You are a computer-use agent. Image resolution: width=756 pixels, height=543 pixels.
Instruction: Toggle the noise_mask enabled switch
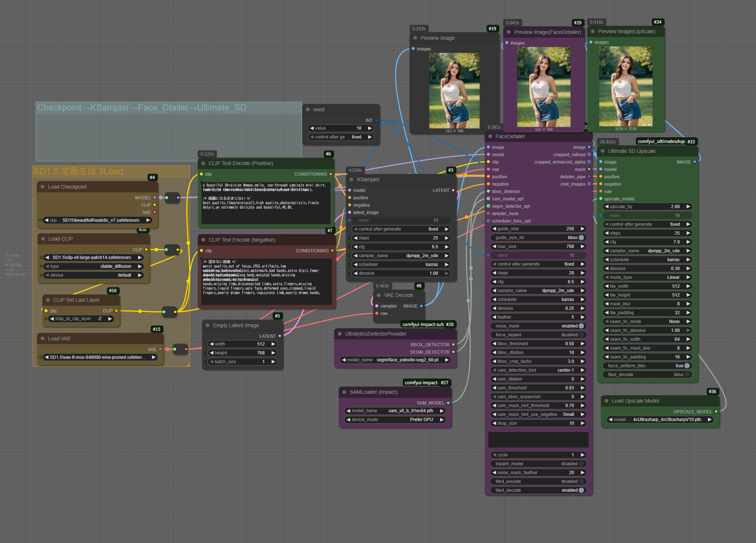click(x=581, y=326)
